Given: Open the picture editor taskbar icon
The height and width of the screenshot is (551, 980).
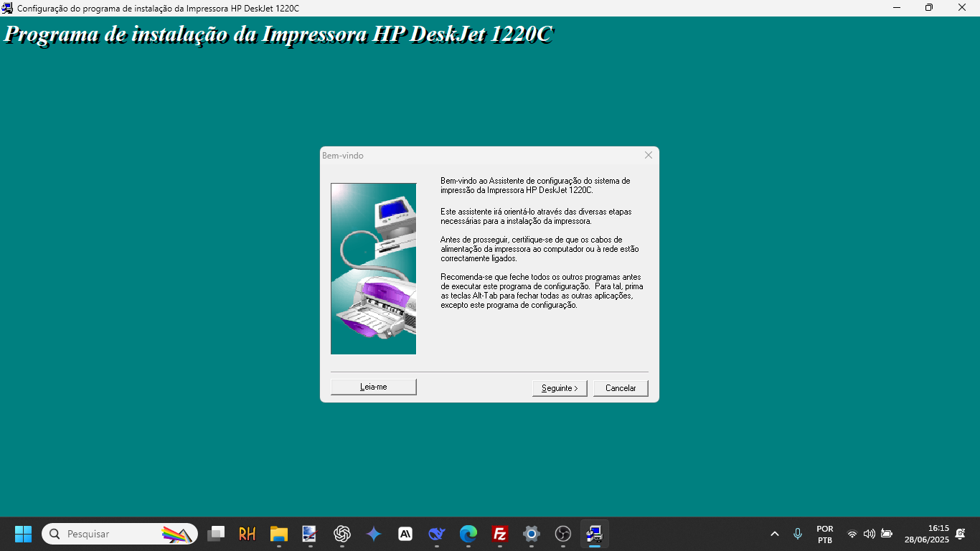Looking at the screenshot, I should [310, 534].
